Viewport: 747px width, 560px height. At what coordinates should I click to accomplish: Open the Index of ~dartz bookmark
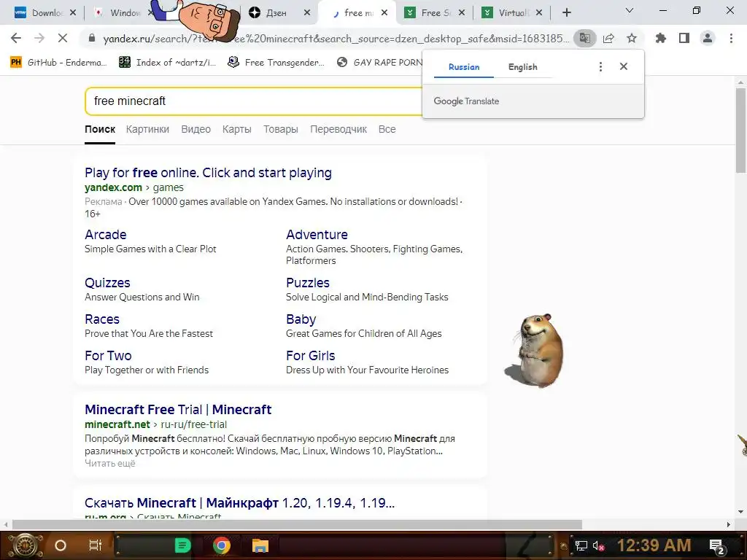pos(168,62)
